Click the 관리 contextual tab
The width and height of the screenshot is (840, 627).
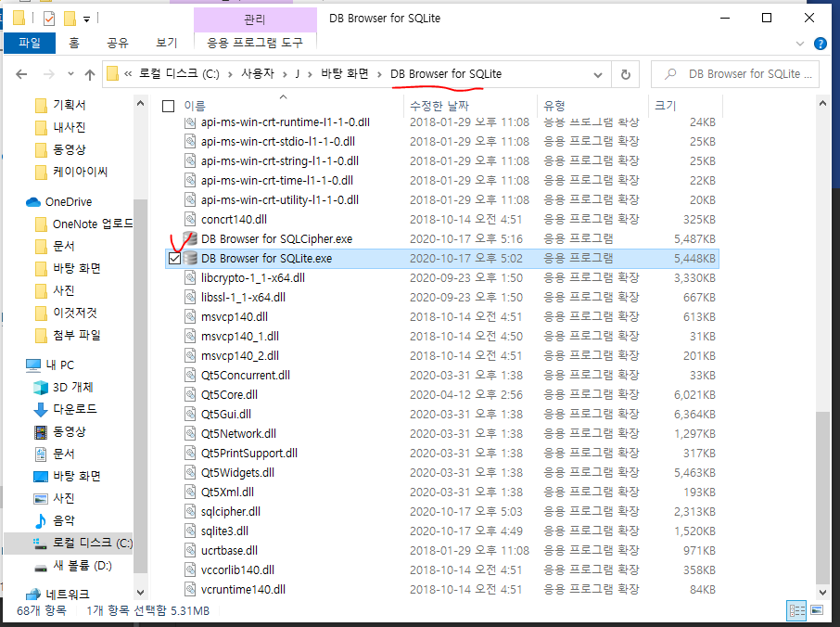pyautogui.click(x=255, y=19)
